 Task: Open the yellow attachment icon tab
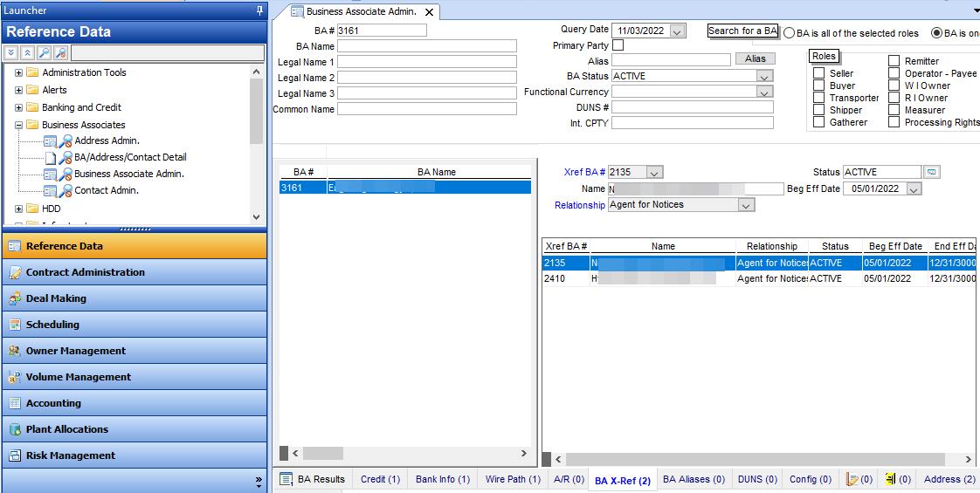(x=897, y=479)
